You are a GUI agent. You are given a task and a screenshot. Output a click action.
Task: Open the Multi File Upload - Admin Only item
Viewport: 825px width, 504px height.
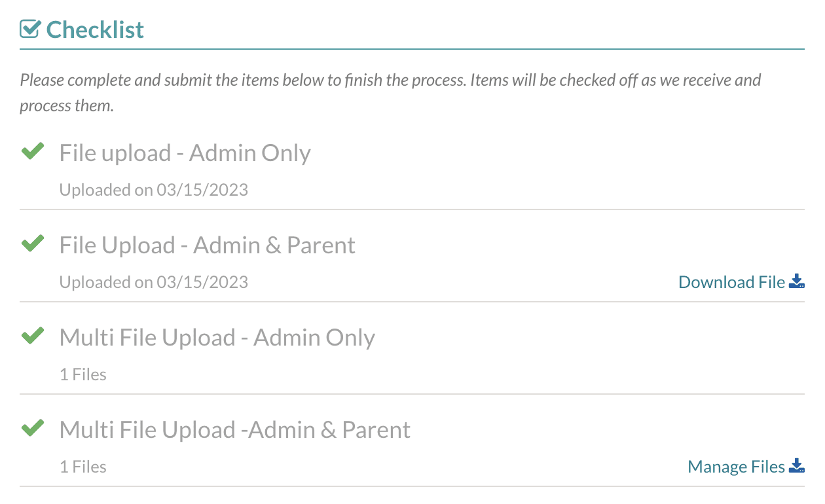click(x=217, y=338)
